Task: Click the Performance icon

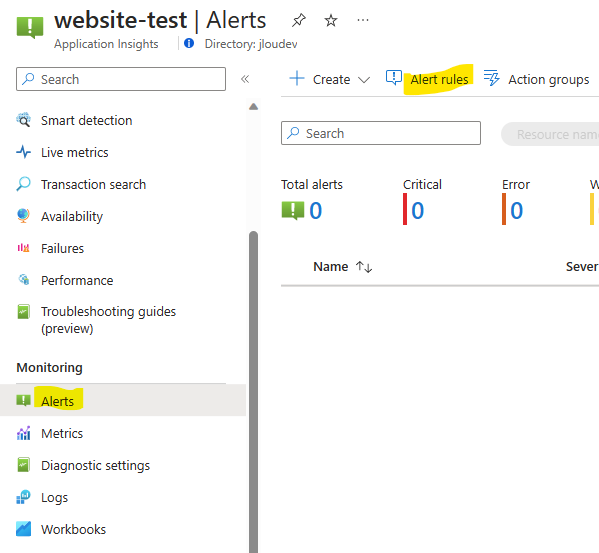Action: coord(24,280)
